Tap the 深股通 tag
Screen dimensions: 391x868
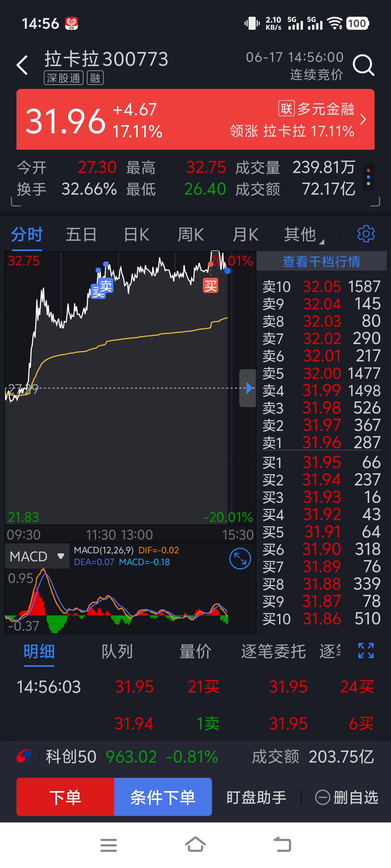point(63,78)
